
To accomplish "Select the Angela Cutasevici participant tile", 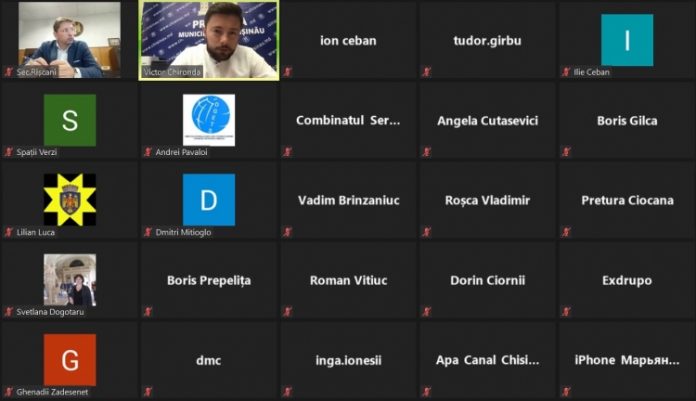I will click(487, 120).
